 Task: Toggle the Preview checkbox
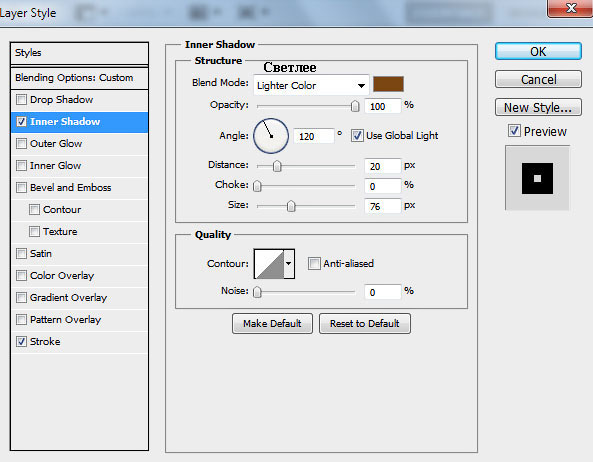pyautogui.click(x=514, y=131)
